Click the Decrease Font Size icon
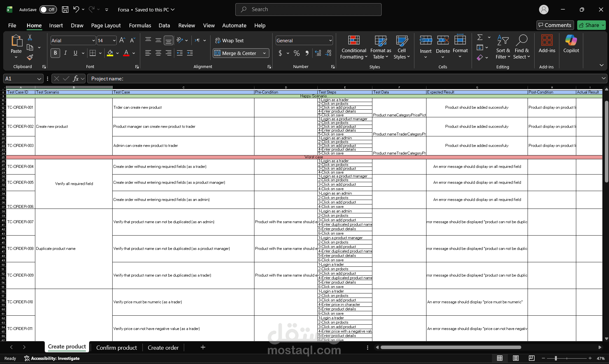 click(x=133, y=40)
